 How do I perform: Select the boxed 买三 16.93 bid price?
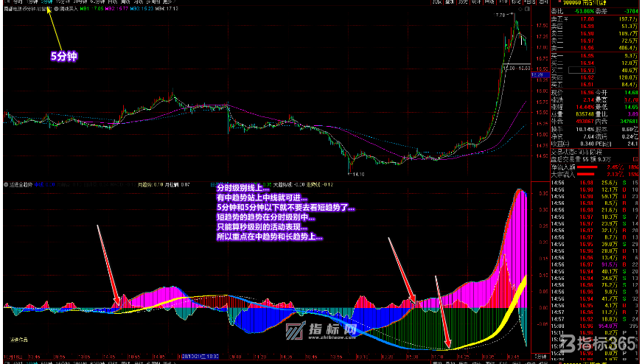click(x=582, y=71)
